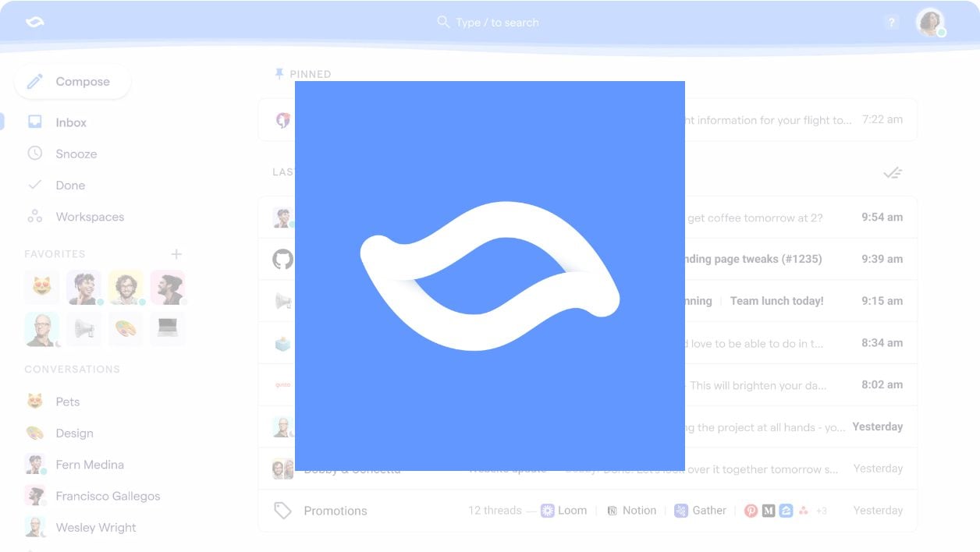The height and width of the screenshot is (552, 980).
Task: Click the Compose button
Action: [x=73, y=81]
